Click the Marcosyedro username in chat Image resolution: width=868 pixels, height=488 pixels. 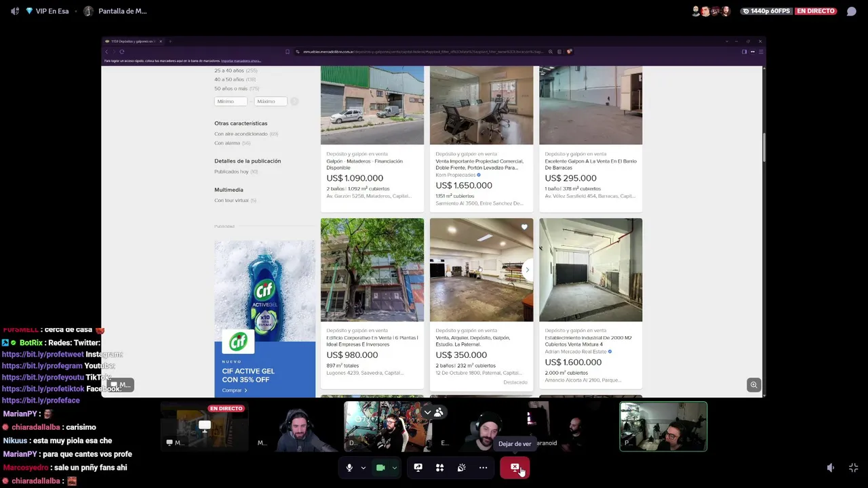[25, 468]
